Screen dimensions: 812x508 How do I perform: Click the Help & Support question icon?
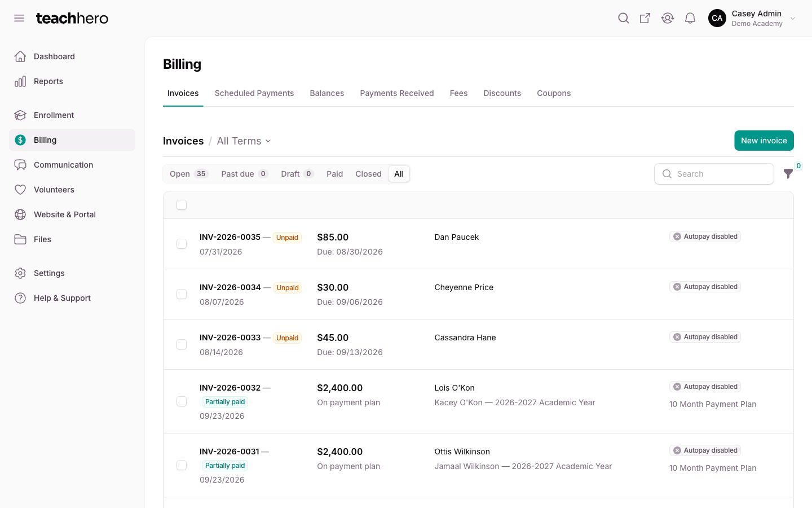click(20, 298)
